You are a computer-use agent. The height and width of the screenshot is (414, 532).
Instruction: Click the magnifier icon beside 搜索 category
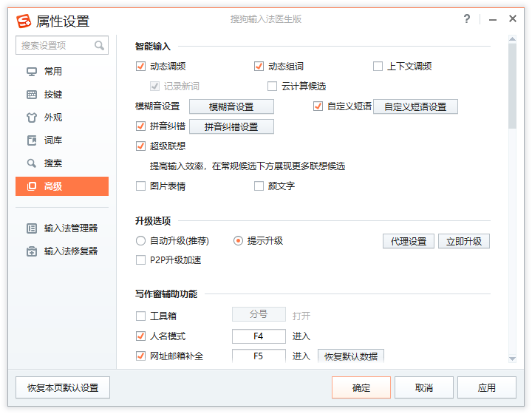32,163
